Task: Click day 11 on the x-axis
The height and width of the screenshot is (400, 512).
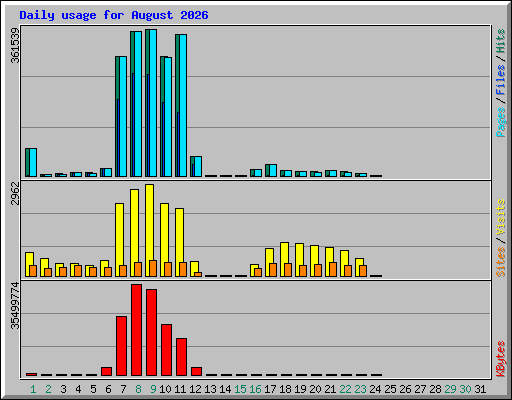Action: 180,389
